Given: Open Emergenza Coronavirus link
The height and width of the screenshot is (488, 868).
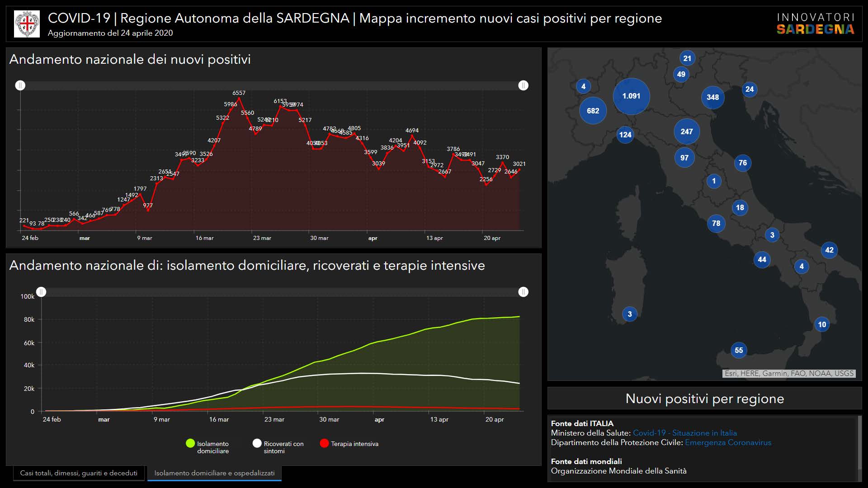Looking at the screenshot, I should tap(728, 442).
